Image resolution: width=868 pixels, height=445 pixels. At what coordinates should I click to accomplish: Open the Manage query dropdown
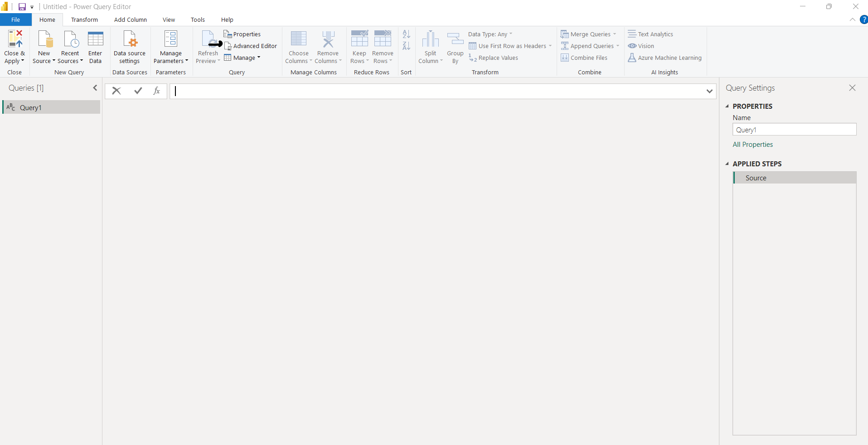[242, 58]
